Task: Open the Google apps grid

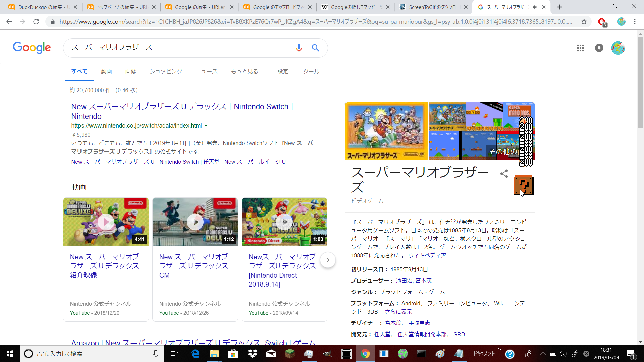Action: click(x=580, y=48)
